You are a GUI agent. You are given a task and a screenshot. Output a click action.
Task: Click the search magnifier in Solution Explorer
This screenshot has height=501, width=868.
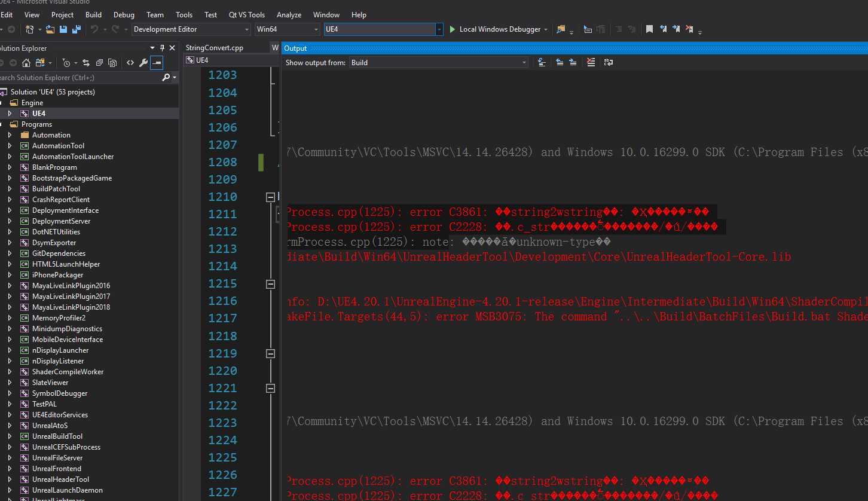tap(166, 78)
